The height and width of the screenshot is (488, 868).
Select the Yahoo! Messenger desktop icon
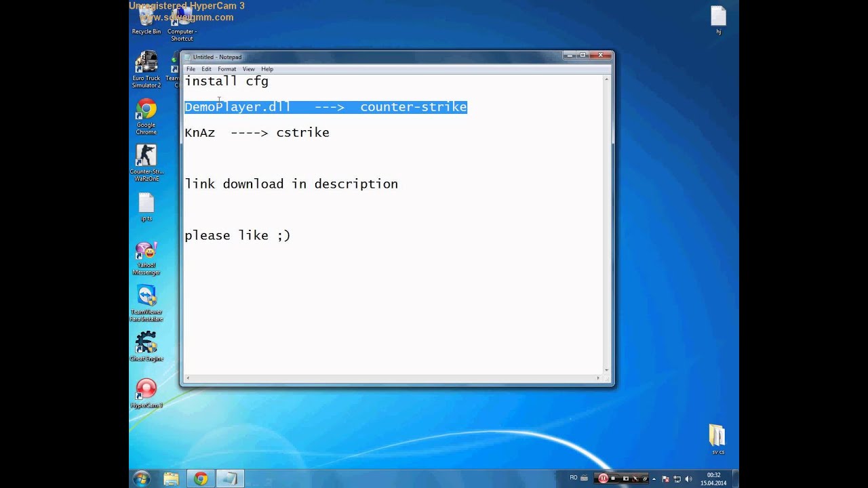click(146, 258)
